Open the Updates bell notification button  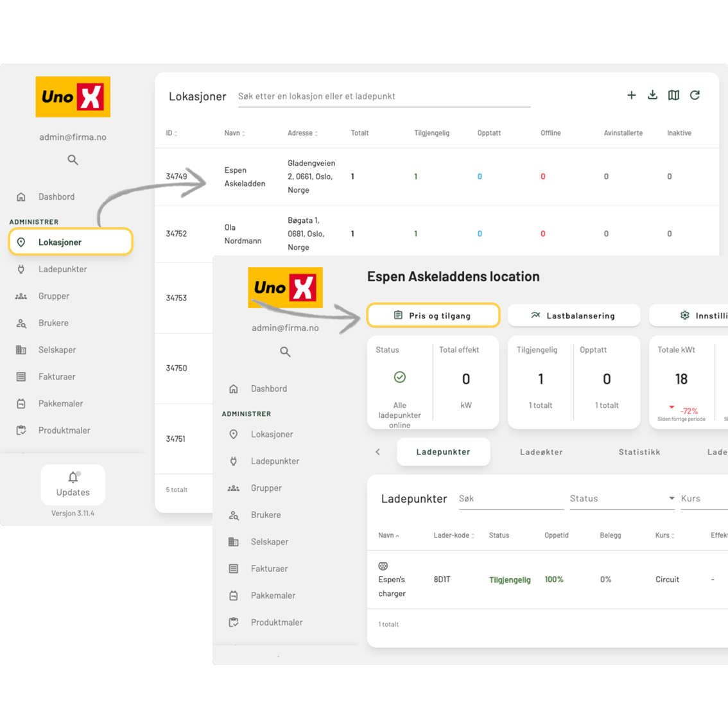[x=73, y=484]
